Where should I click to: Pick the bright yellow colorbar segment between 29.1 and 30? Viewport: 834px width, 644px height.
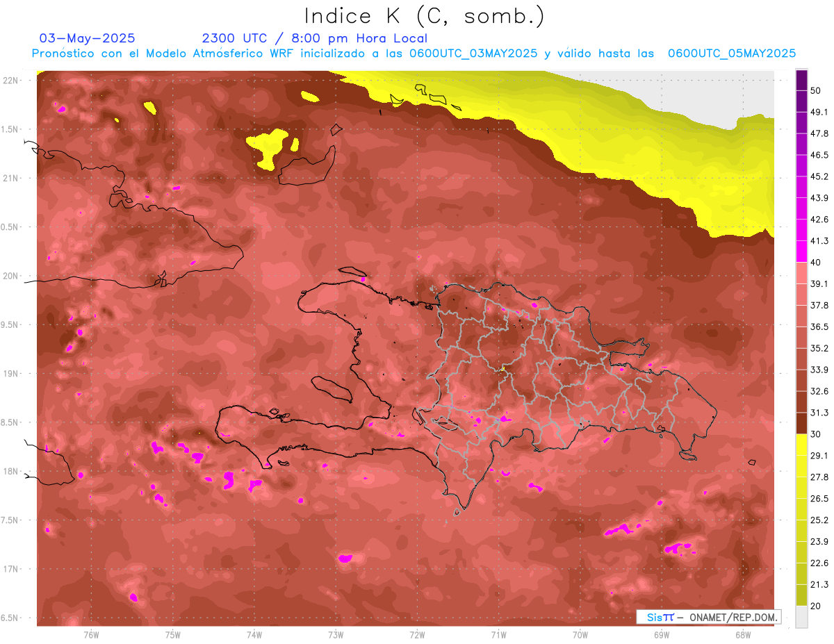801,445
